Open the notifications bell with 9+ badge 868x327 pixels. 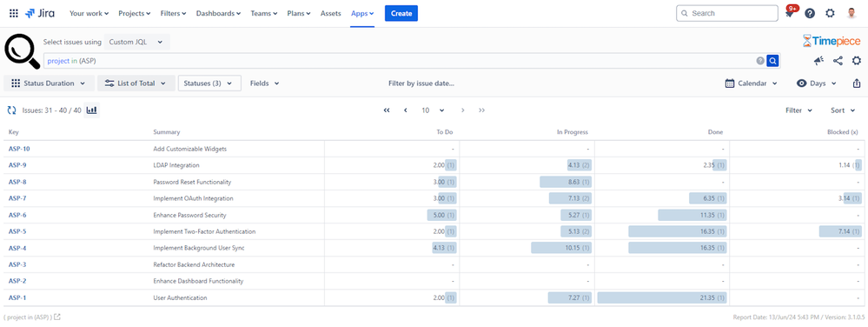(x=791, y=13)
